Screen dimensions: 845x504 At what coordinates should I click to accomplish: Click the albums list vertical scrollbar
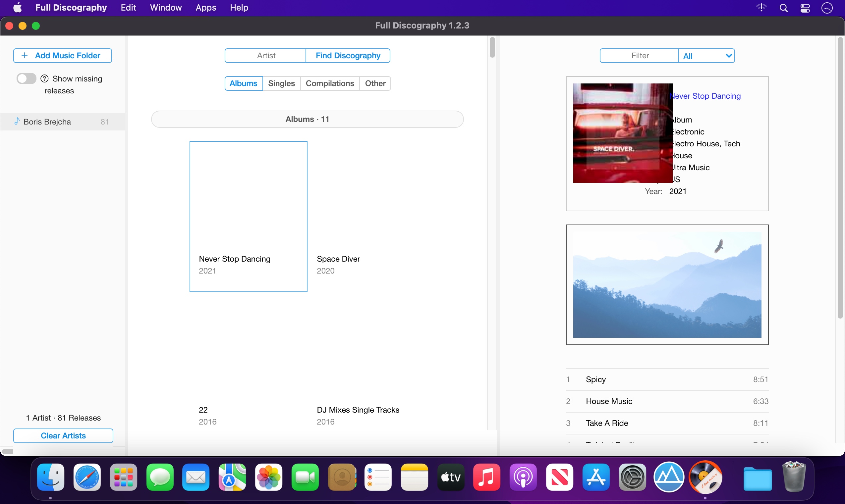point(492,47)
